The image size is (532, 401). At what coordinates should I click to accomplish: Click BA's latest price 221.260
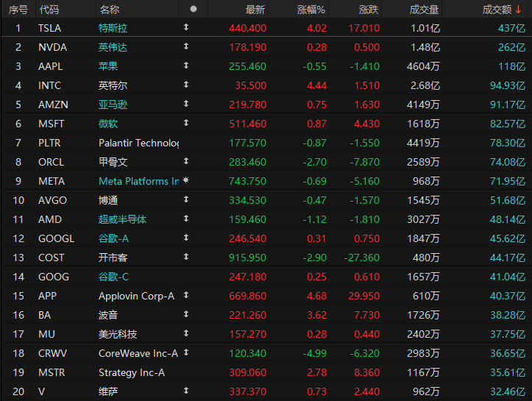(x=248, y=315)
